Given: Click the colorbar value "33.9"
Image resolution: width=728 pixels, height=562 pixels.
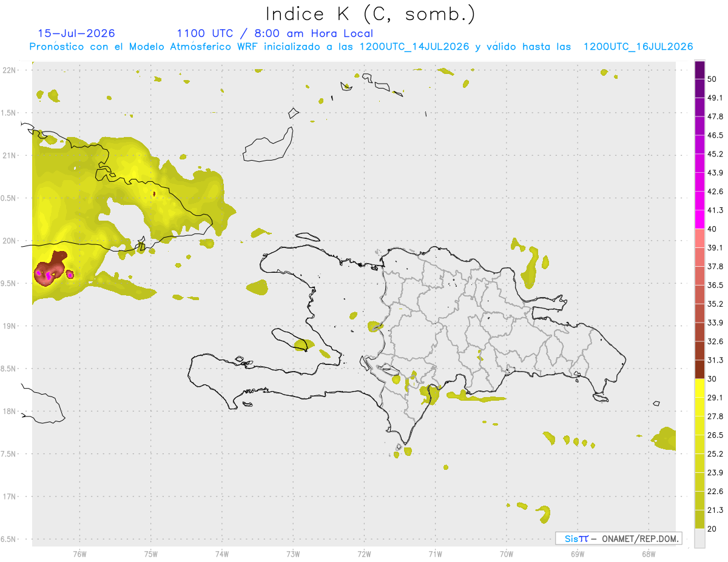Looking at the screenshot, I should (715, 323).
